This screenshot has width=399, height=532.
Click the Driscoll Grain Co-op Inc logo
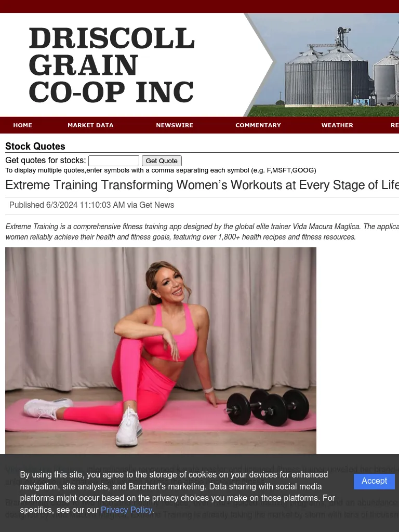[112, 65]
